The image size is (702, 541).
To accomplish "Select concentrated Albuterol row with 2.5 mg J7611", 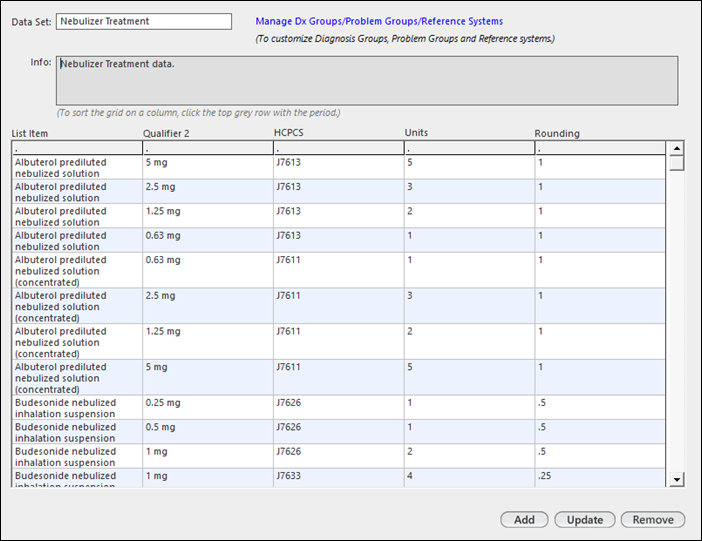I will pyautogui.click(x=338, y=306).
